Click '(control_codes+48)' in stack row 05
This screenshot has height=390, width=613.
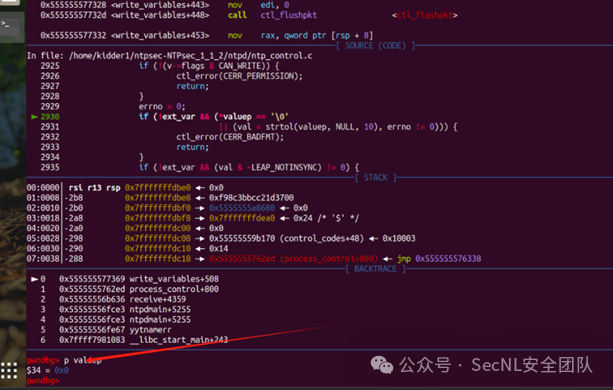click(322, 238)
